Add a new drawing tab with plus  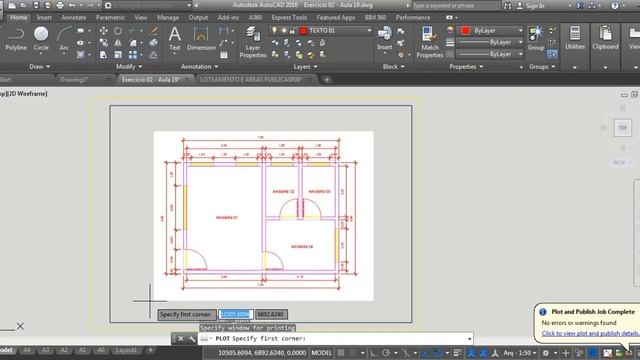[327, 80]
